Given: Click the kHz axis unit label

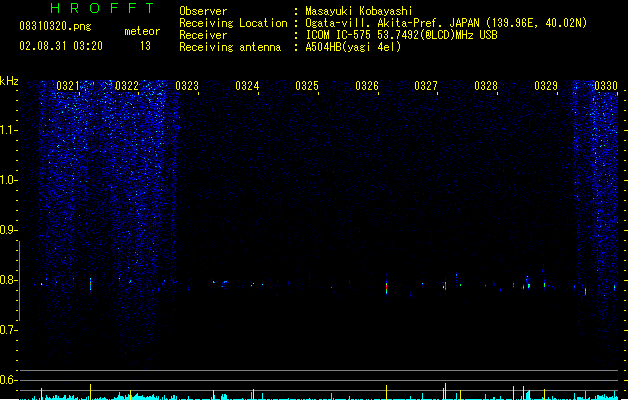Looking at the screenshot, I should tap(9, 81).
